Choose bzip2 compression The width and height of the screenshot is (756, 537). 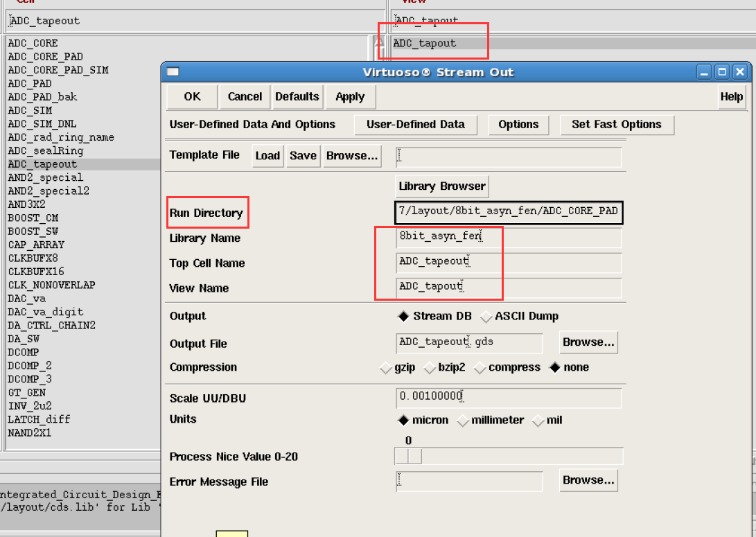point(445,368)
